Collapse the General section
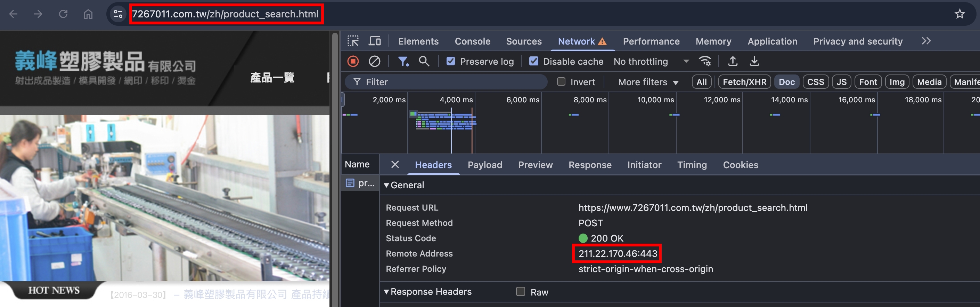The width and height of the screenshot is (980, 307). click(386, 185)
